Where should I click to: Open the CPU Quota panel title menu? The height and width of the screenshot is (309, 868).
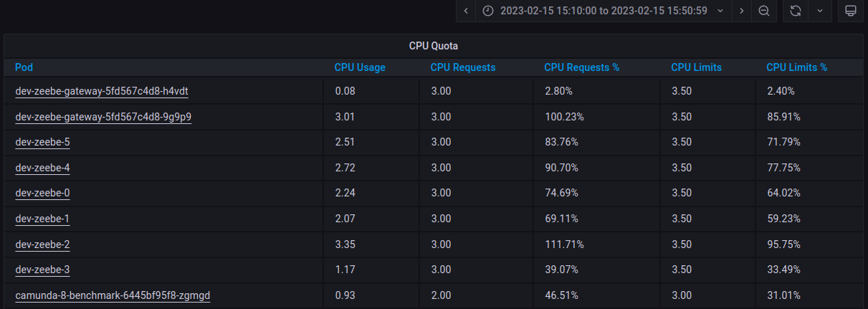coord(434,46)
